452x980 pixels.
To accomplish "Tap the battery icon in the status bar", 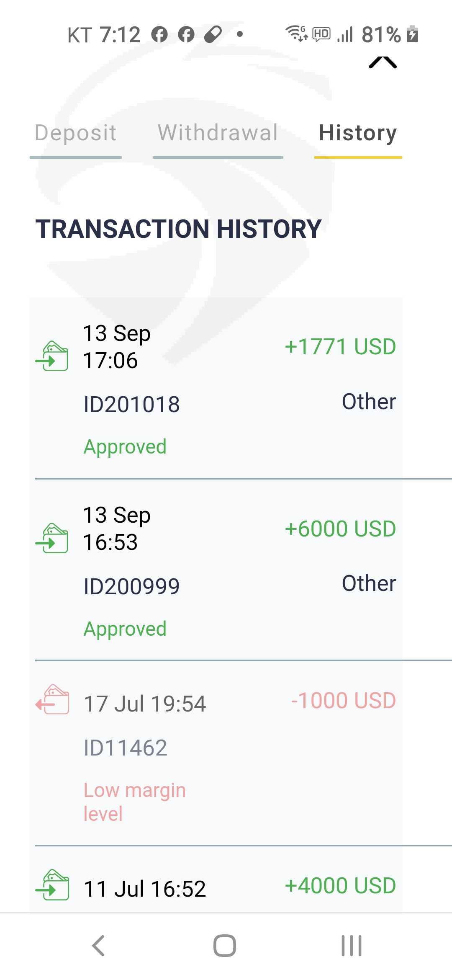I will pyautogui.click(x=413, y=34).
